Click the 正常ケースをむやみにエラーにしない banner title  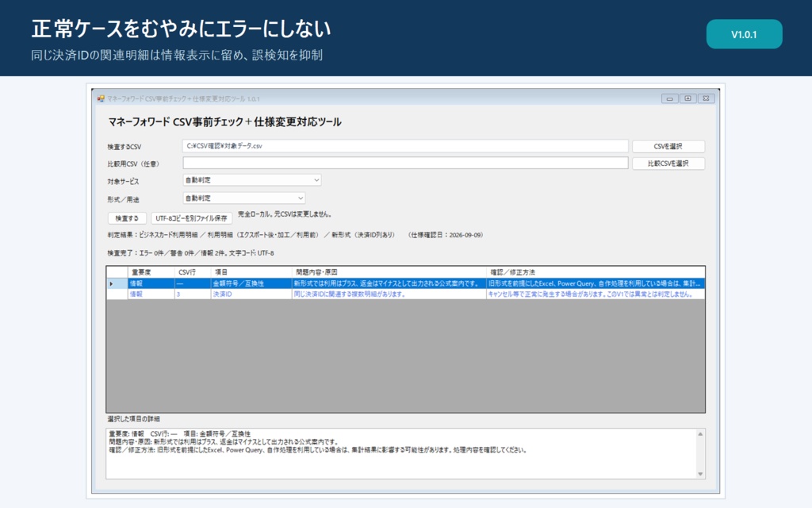181,29
